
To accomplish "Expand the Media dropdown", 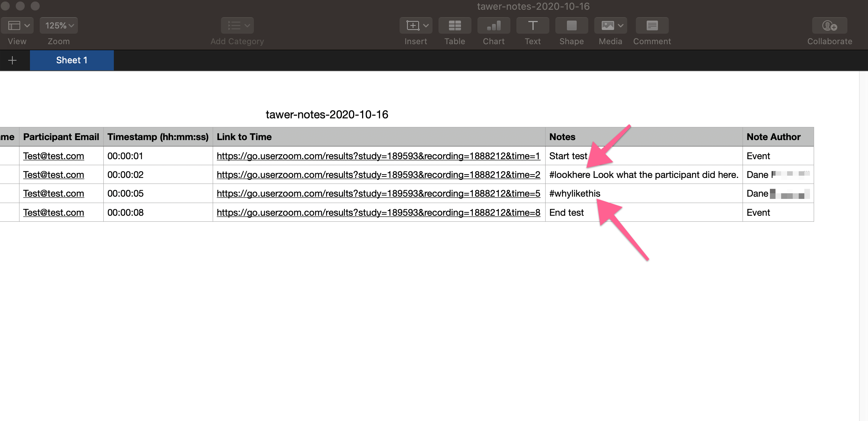I will click(x=610, y=25).
